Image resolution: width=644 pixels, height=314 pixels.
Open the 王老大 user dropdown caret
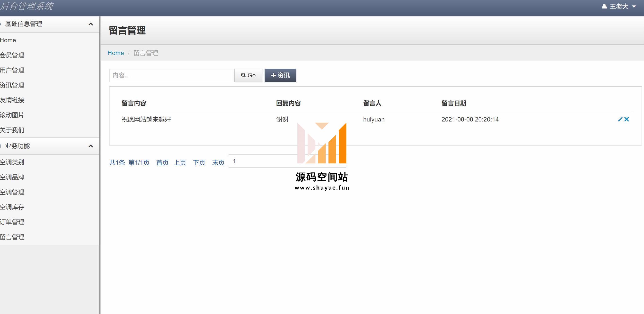pyautogui.click(x=634, y=7)
